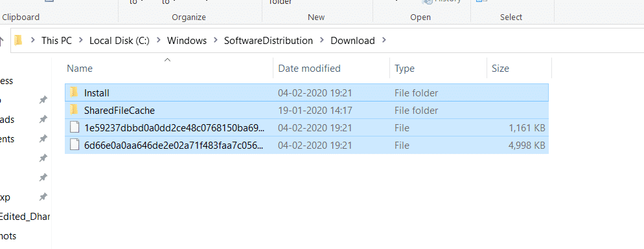Select the Install folder name
Image resolution: width=644 pixels, height=249 pixels.
coord(97,93)
